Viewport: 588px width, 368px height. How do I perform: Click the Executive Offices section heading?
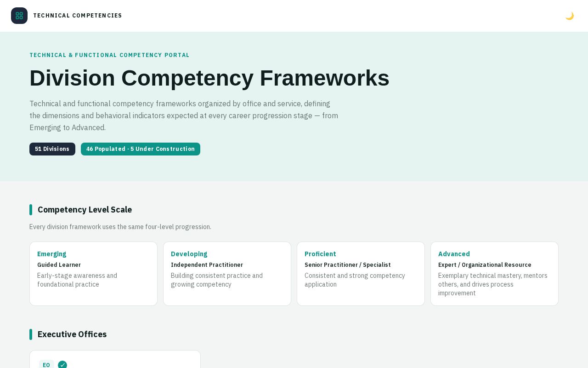click(x=72, y=334)
